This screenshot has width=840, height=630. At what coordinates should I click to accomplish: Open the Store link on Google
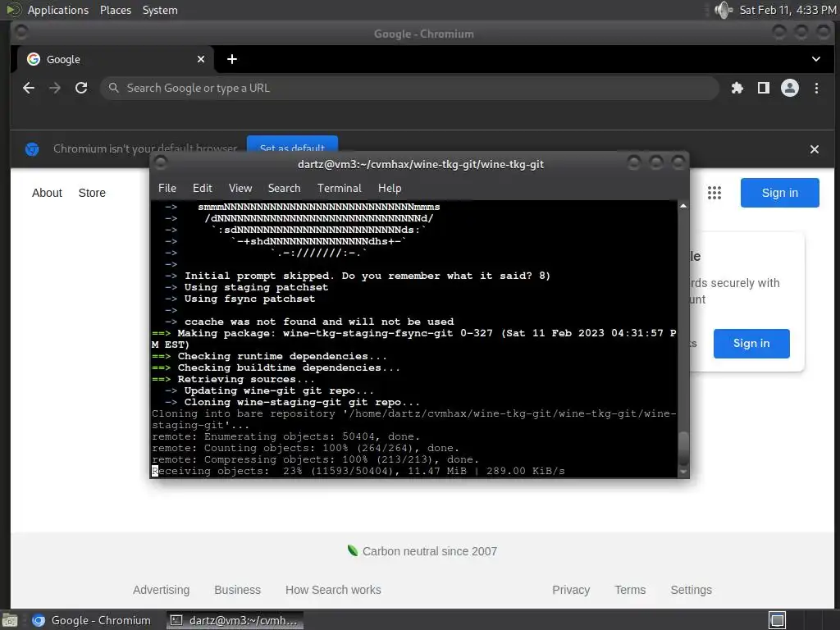tap(92, 193)
